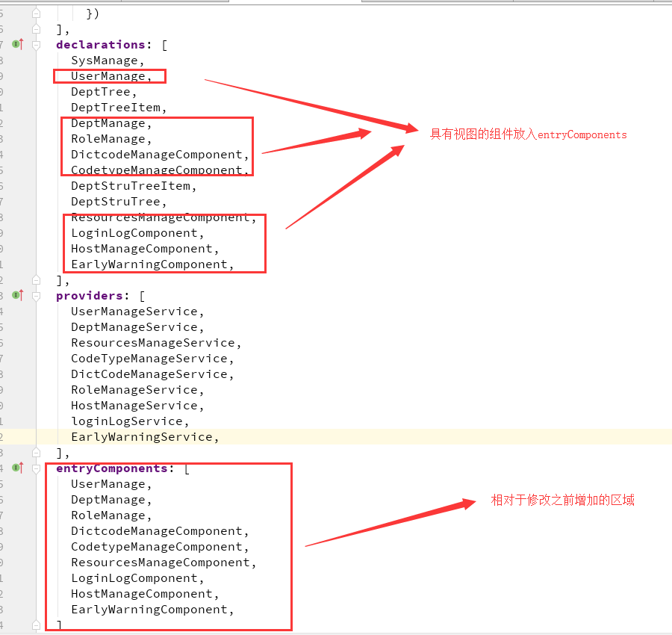This screenshot has height=635, width=672.
Task: Collapse the providers array fold marker
Action: click(x=36, y=296)
